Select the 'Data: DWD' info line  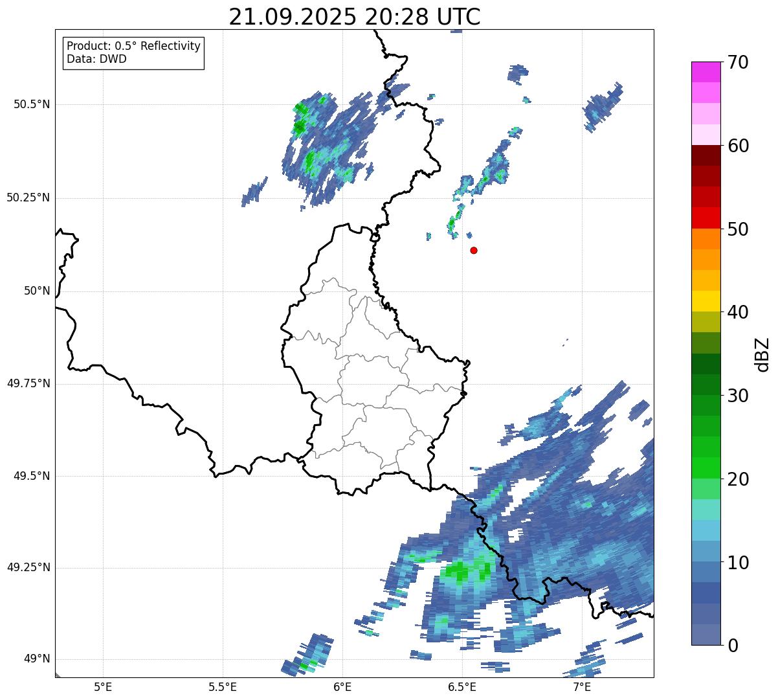coord(96,59)
